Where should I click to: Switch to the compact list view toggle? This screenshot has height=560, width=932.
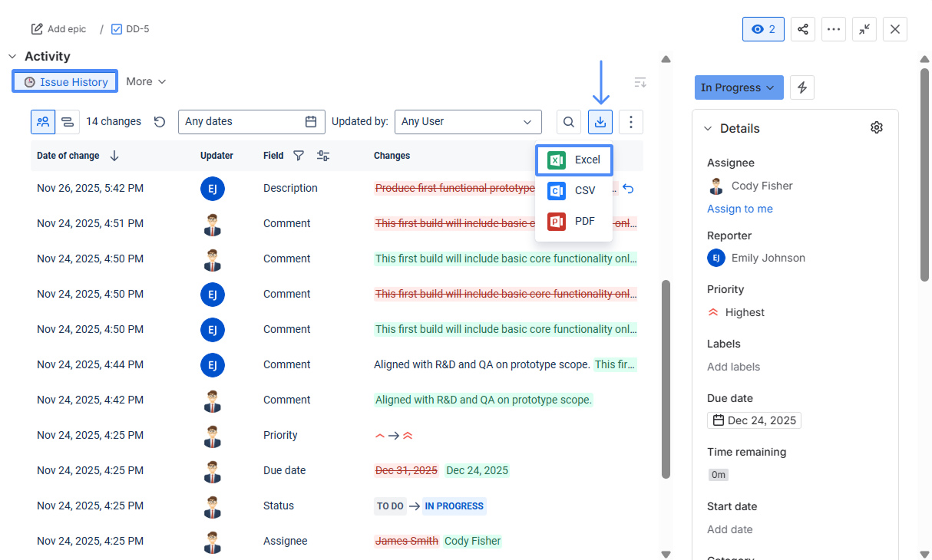tap(67, 121)
